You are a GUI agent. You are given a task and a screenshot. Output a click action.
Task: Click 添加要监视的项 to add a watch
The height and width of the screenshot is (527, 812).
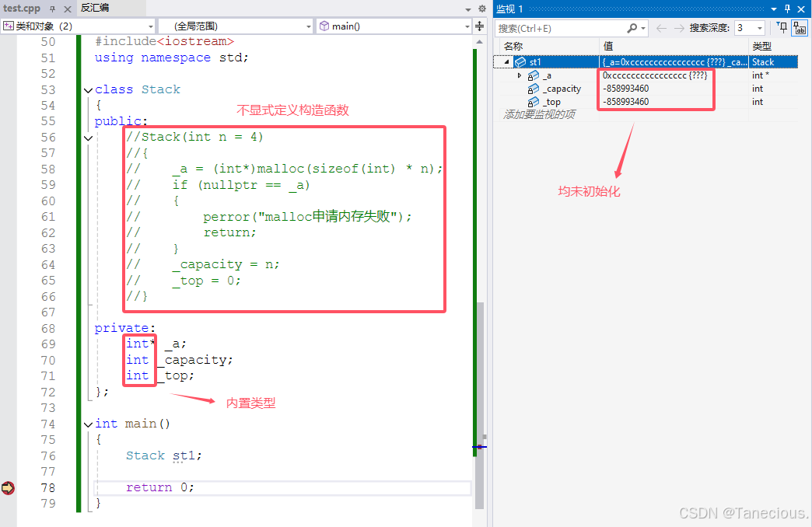click(x=539, y=114)
